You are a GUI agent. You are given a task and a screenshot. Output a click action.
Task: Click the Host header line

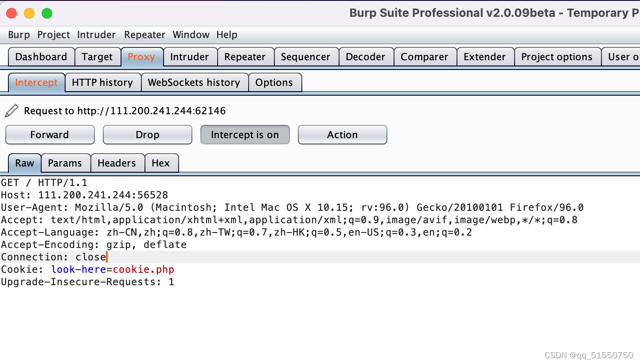[85, 195]
